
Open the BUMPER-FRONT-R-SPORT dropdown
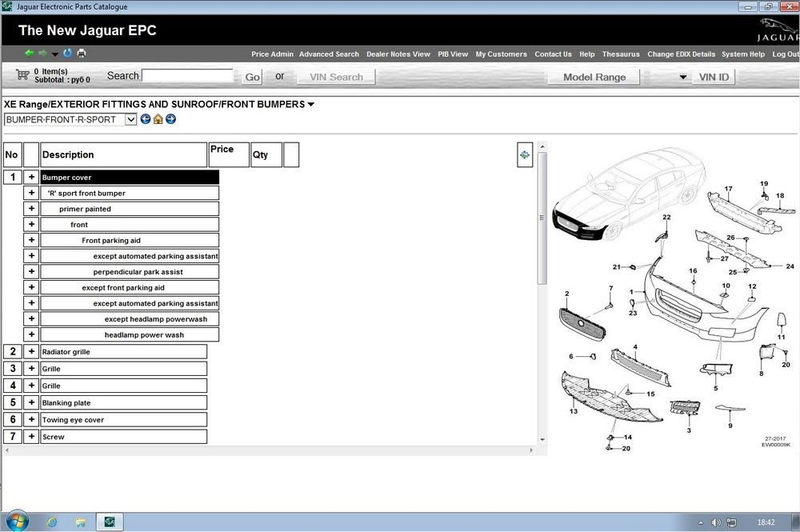(130, 119)
